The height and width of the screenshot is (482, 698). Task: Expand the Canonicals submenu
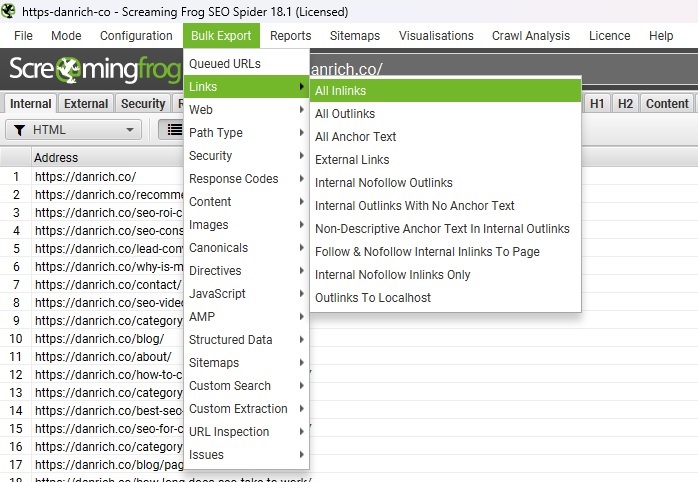246,248
